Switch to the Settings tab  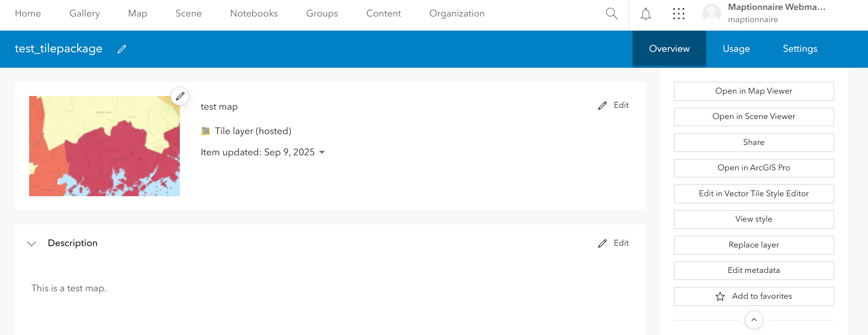[800, 49]
